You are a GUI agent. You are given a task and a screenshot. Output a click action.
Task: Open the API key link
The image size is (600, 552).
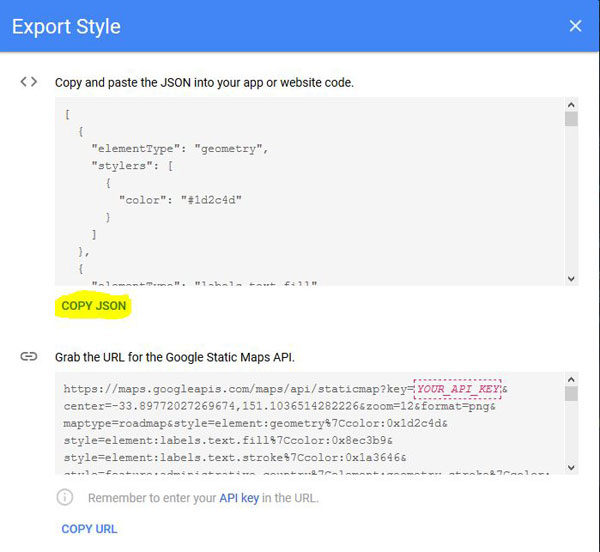(239, 498)
